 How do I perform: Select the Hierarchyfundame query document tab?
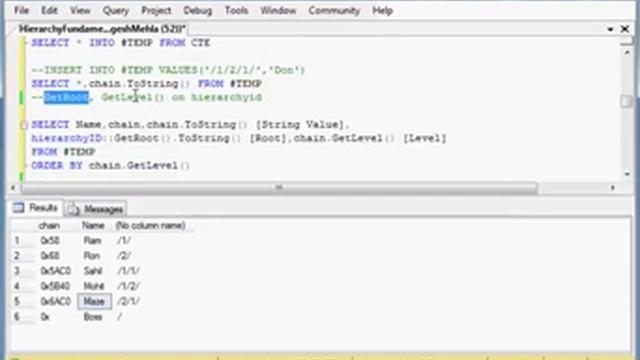coord(102,29)
